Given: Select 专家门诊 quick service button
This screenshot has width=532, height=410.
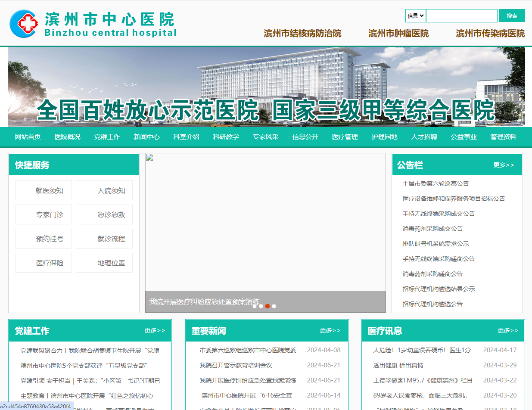Looking at the screenshot, I should pyautogui.click(x=44, y=214).
